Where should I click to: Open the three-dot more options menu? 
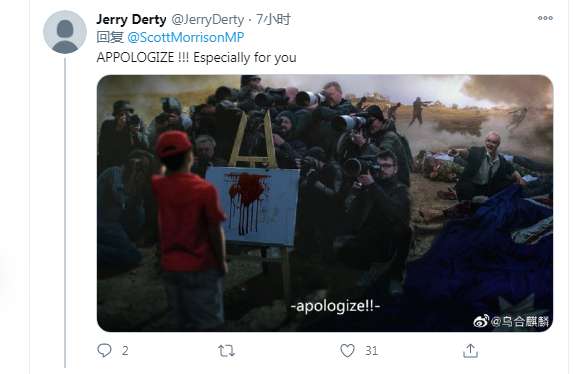click(x=545, y=18)
